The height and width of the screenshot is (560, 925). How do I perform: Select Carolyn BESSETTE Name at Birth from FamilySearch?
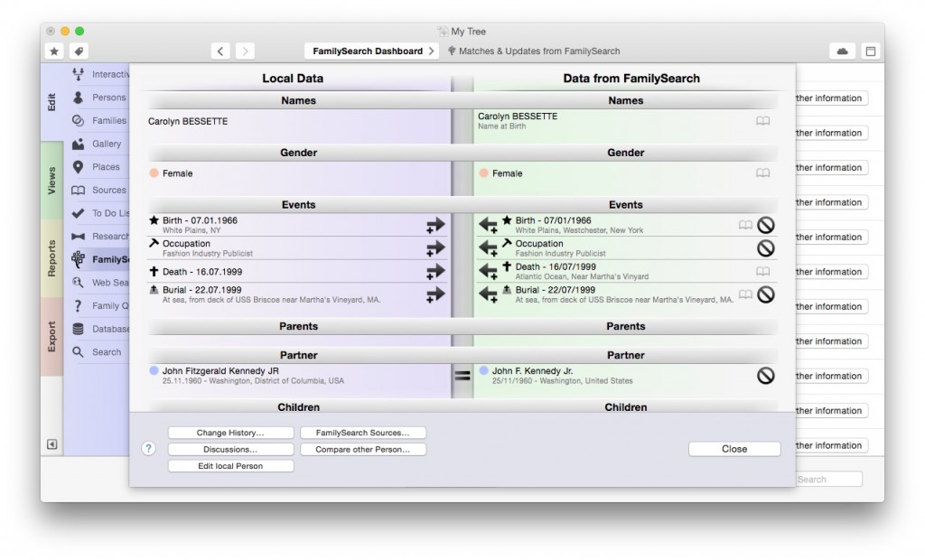518,120
